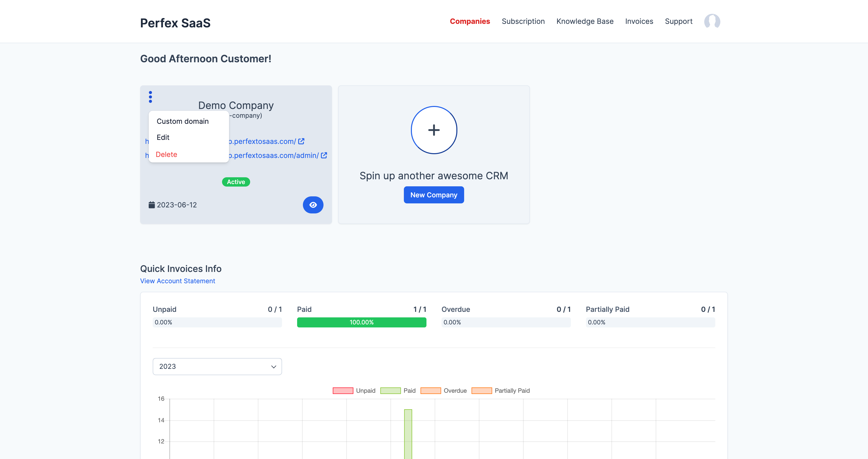Open the user avatar icon in the header
This screenshot has width=868, height=459.
pos(712,21)
